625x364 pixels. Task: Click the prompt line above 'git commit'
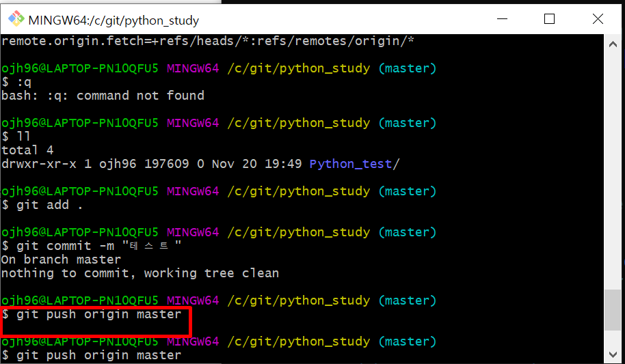219,232
